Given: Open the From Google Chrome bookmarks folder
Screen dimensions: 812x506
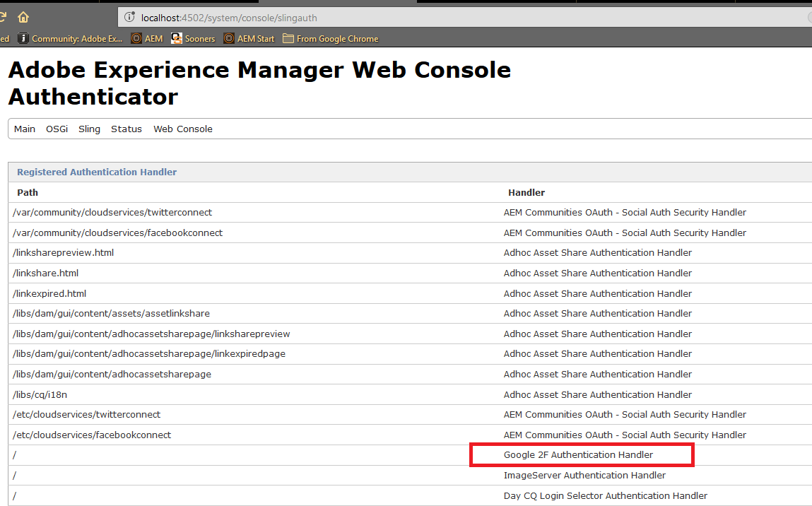Looking at the screenshot, I should pos(330,39).
